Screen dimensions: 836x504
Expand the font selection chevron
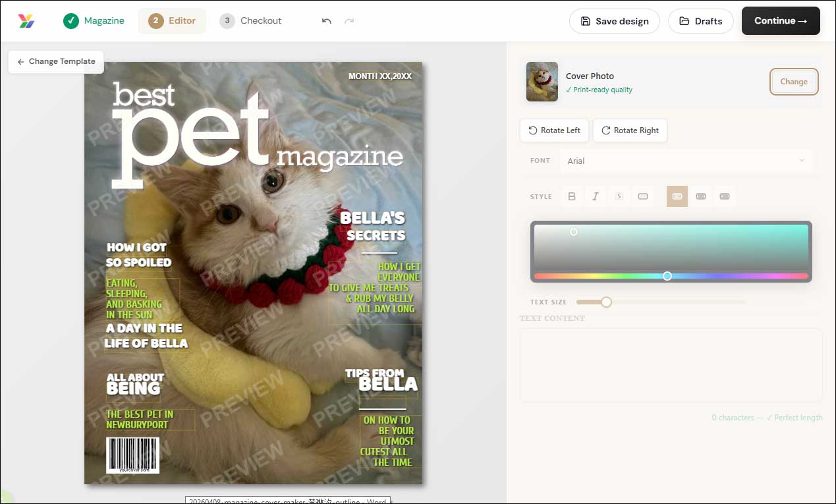(801, 160)
